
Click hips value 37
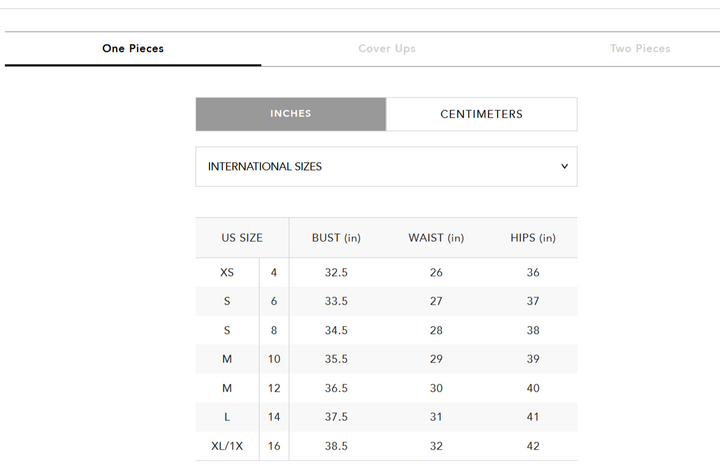tap(533, 301)
